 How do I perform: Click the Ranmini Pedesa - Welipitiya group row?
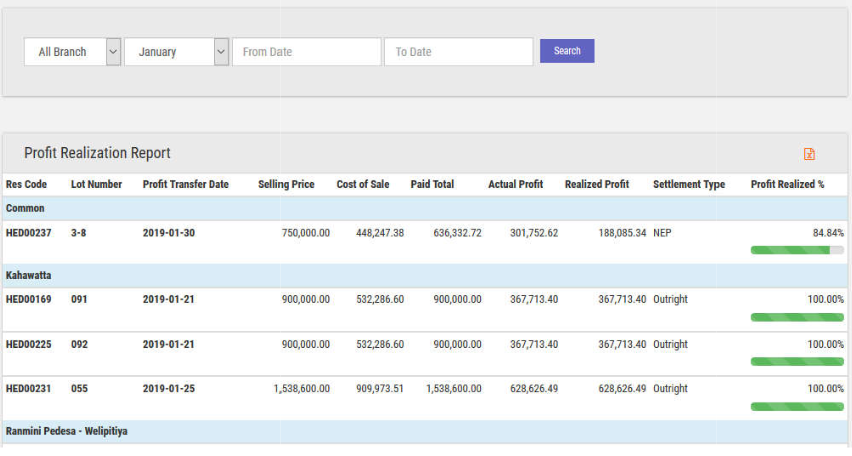pyautogui.click(x=67, y=431)
